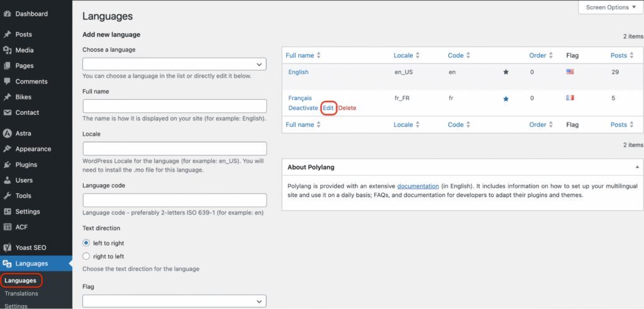This screenshot has width=644, height=309.
Task: Sort by Locale in table footer
Action: (x=407, y=125)
